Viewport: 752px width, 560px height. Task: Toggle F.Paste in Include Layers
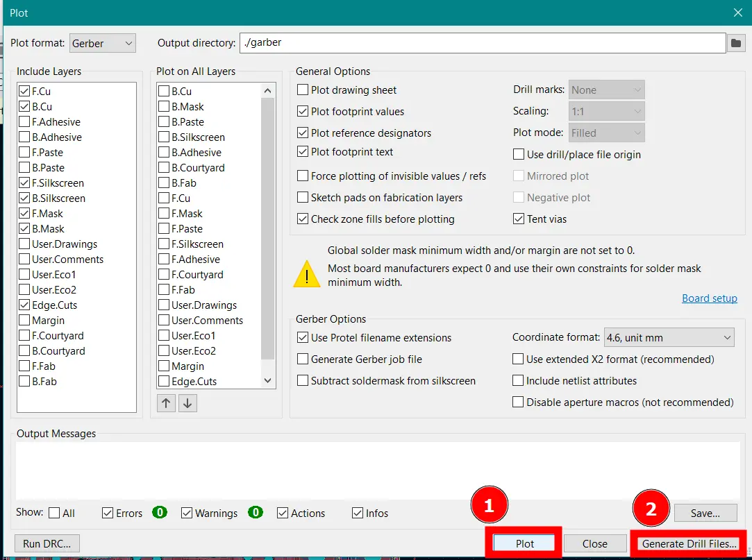point(25,153)
